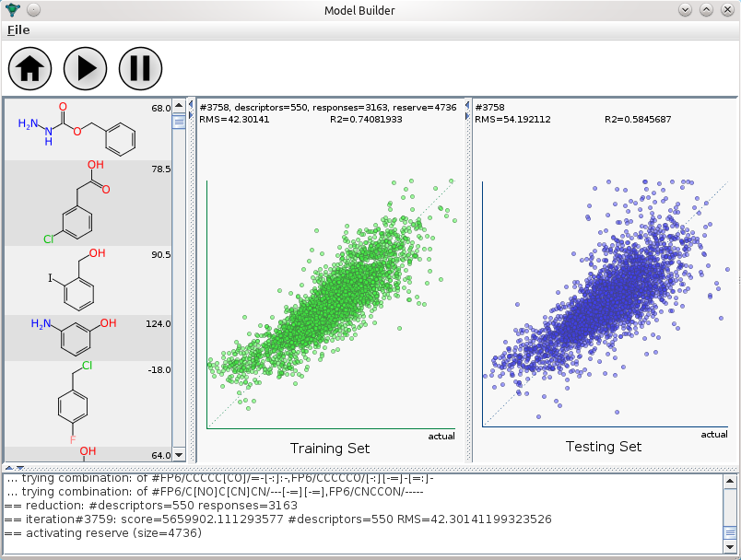Select the chlorophenylacetic acid molecule (78.5)
741x560 pixels.
point(88,204)
